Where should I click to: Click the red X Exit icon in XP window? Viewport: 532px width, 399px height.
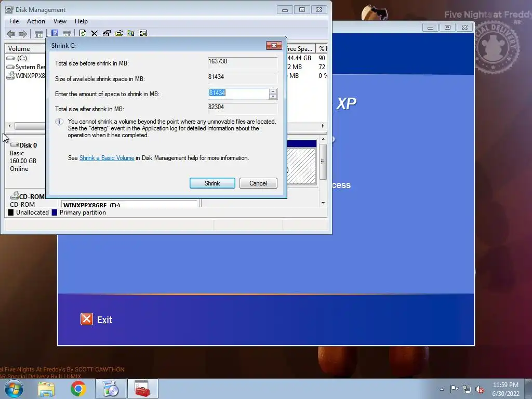[87, 320]
